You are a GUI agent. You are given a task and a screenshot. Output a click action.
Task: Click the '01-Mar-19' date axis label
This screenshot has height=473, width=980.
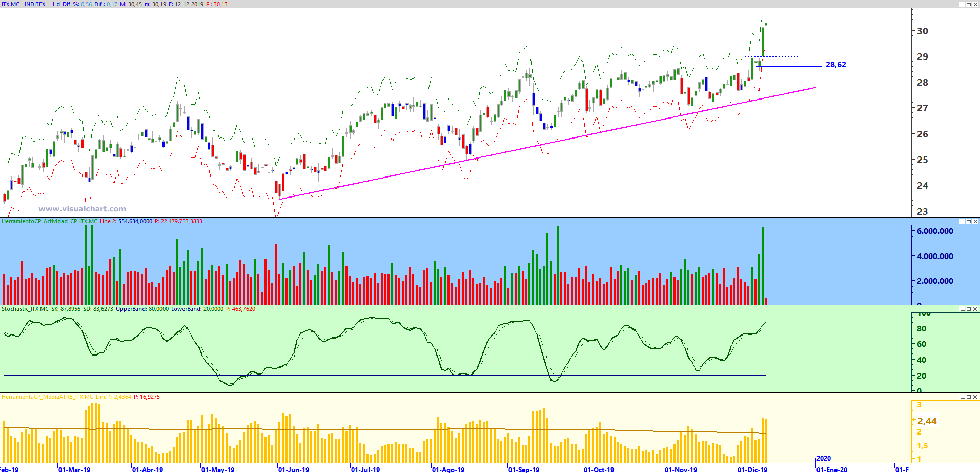pyautogui.click(x=74, y=469)
